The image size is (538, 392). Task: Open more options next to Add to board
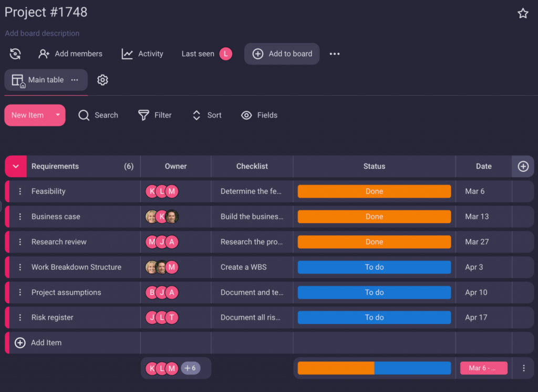[x=335, y=54]
